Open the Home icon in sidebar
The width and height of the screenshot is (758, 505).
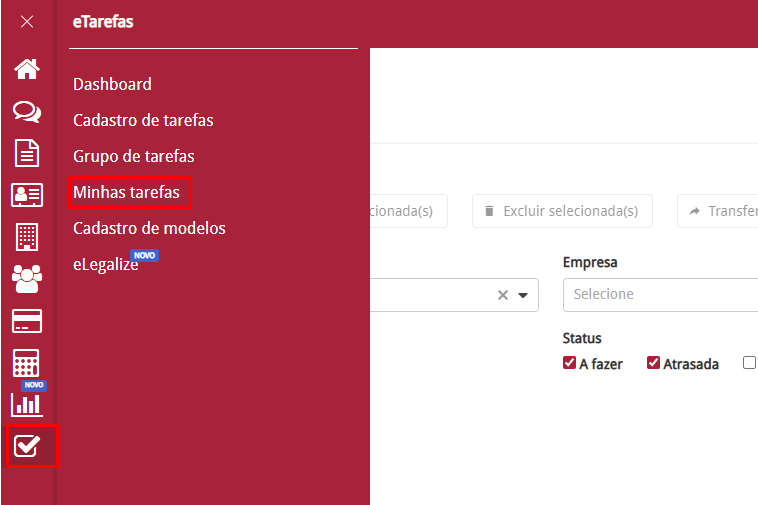point(27,69)
